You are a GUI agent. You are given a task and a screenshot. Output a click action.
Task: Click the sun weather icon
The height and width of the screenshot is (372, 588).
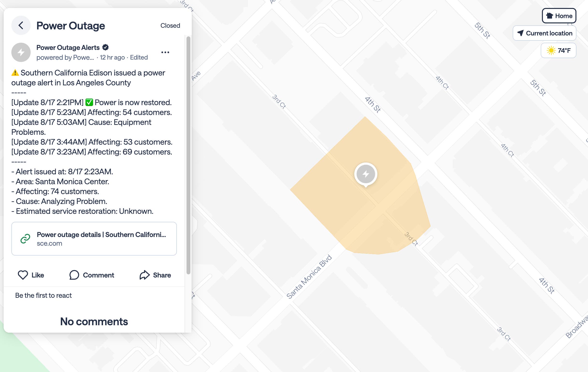(551, 50)
